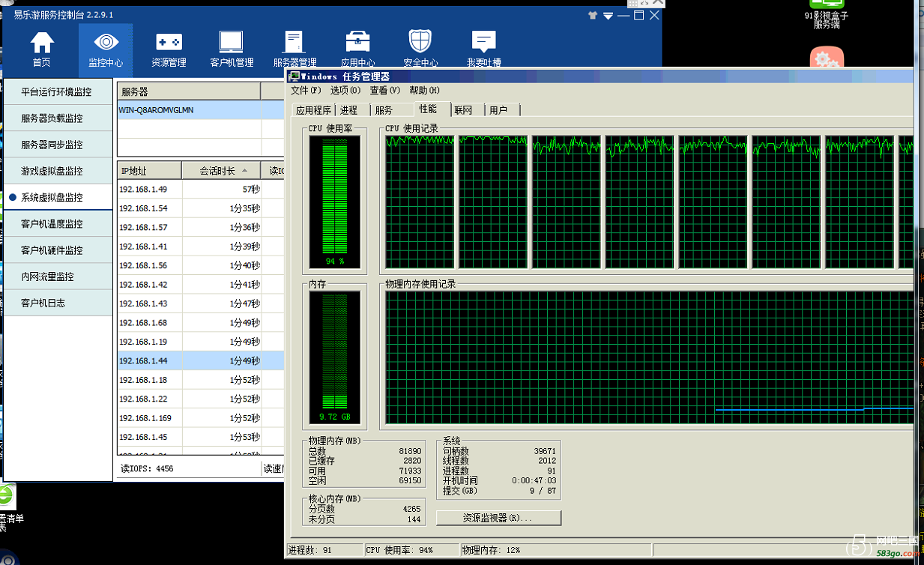Open the 首页 home icon
The width and height of the screenshot is (924, 565).
pos(42,43)
